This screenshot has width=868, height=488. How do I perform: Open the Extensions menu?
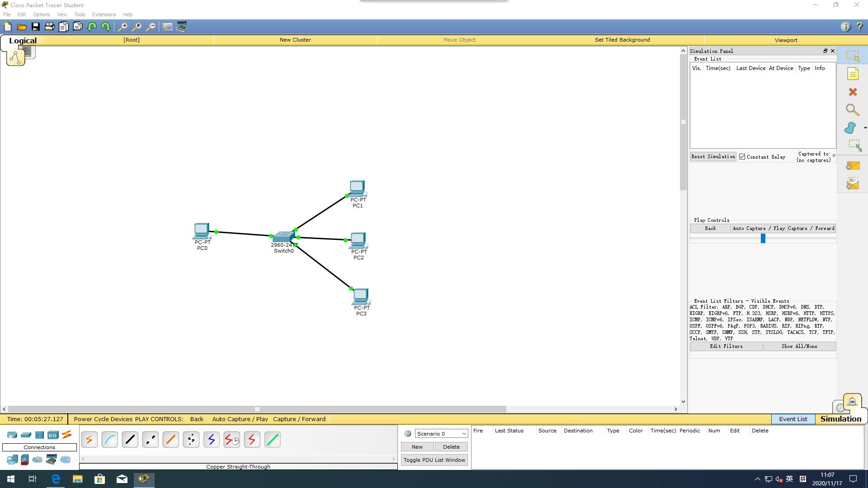104,14
